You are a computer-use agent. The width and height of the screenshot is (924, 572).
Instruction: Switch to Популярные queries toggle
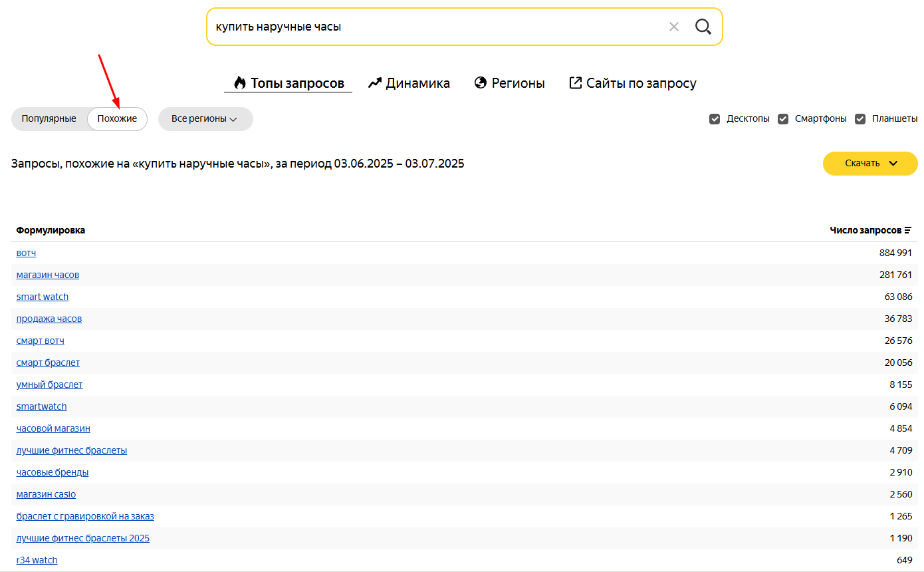point(49,119)
